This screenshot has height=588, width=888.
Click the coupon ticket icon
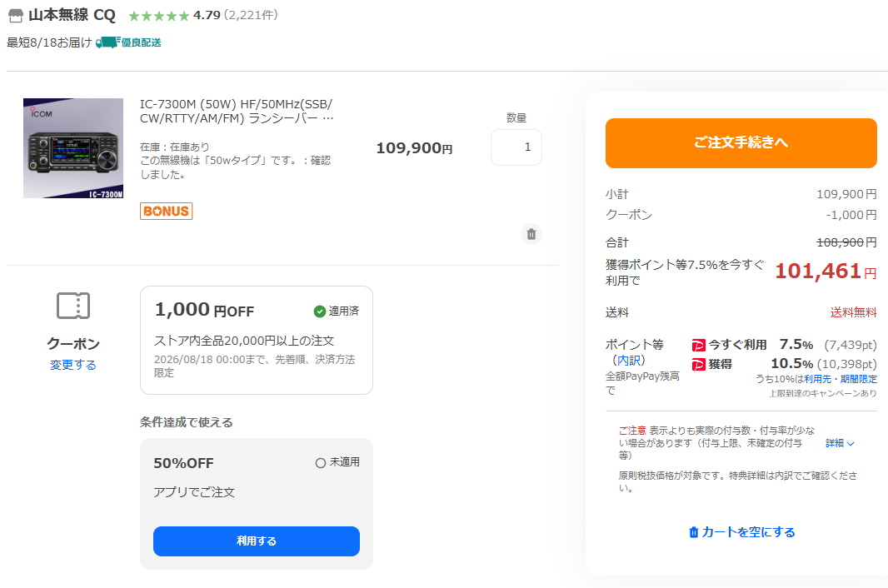73,306
